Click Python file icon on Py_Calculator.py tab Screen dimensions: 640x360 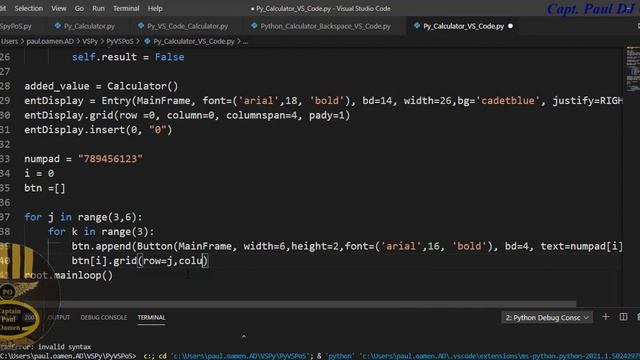(x=58, y=26)
